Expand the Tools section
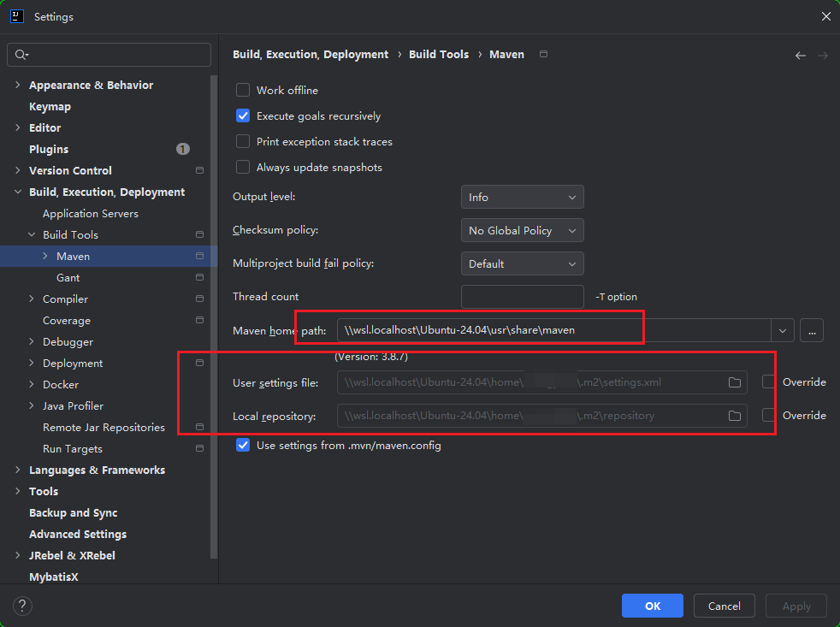Screen dimensions: 840x627 [x=18, y=491]
